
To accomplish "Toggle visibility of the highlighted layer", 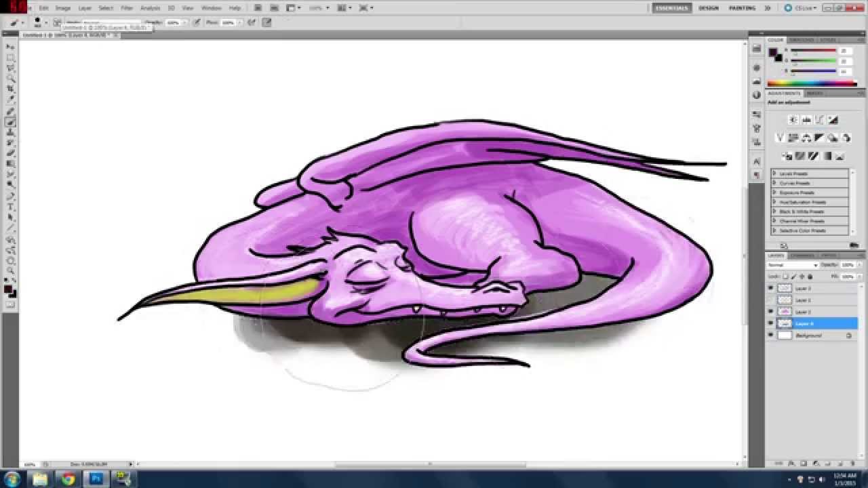I will coord(770,324).
